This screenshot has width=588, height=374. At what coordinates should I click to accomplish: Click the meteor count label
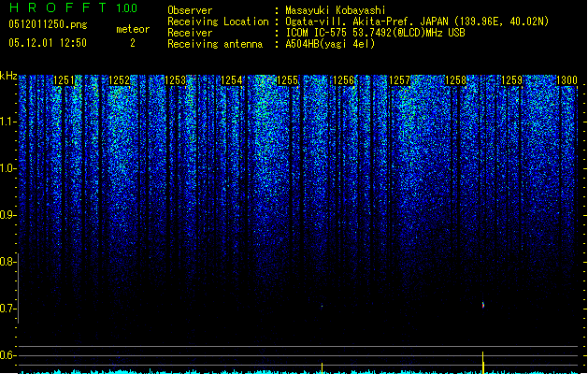133,29
